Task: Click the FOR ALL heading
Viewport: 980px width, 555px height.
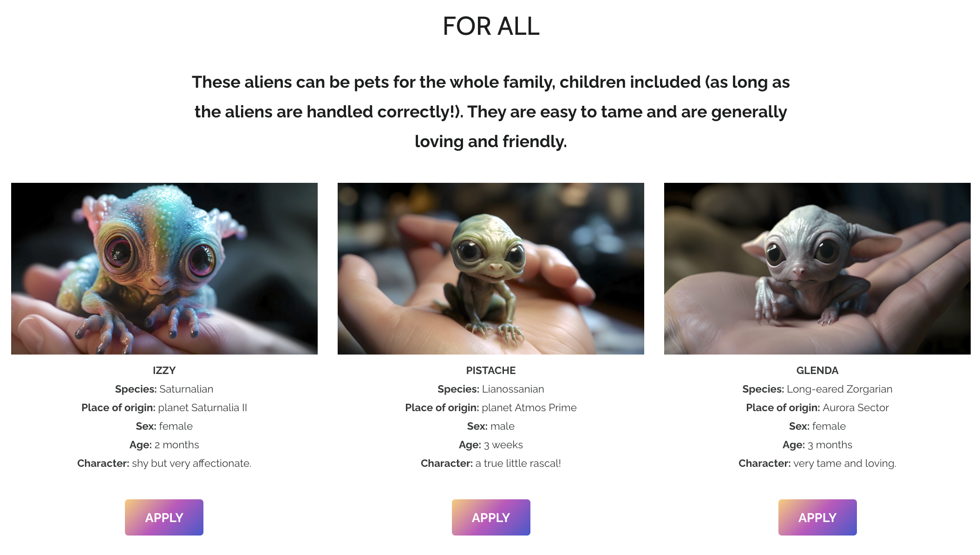Action: pos(490,26)
